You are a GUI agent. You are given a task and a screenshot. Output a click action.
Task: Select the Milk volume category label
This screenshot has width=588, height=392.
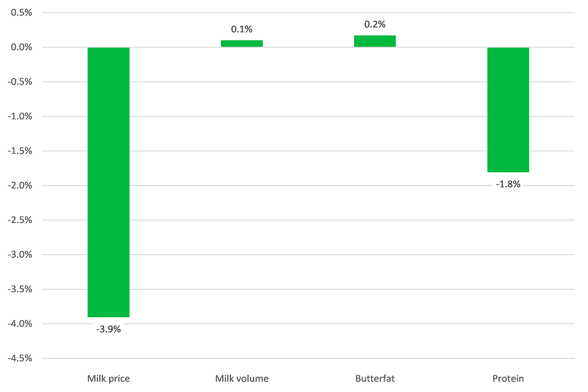pyautogui.click(x=241, y=379)
